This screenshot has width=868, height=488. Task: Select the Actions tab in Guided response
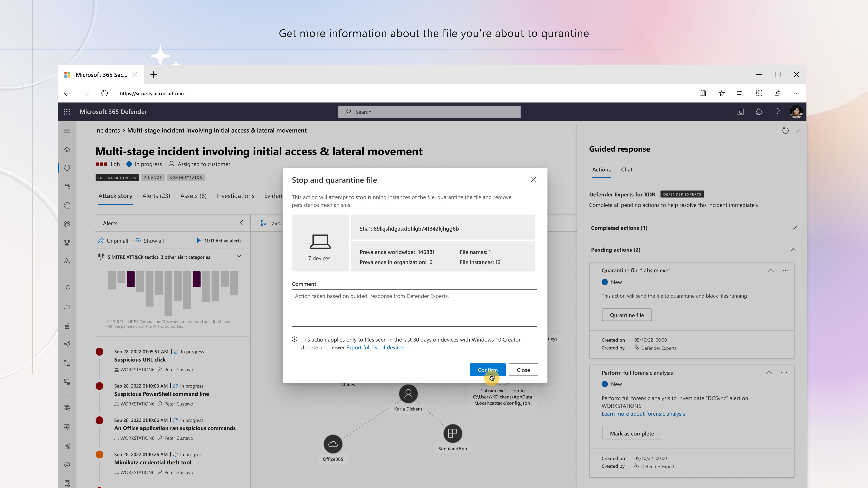coord(601,170)
